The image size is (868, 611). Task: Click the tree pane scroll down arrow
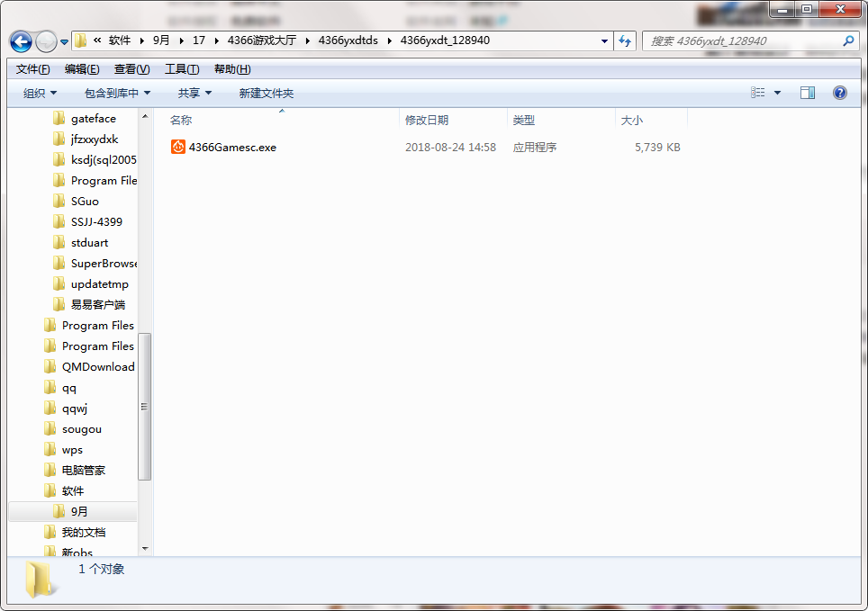point(145,549)
